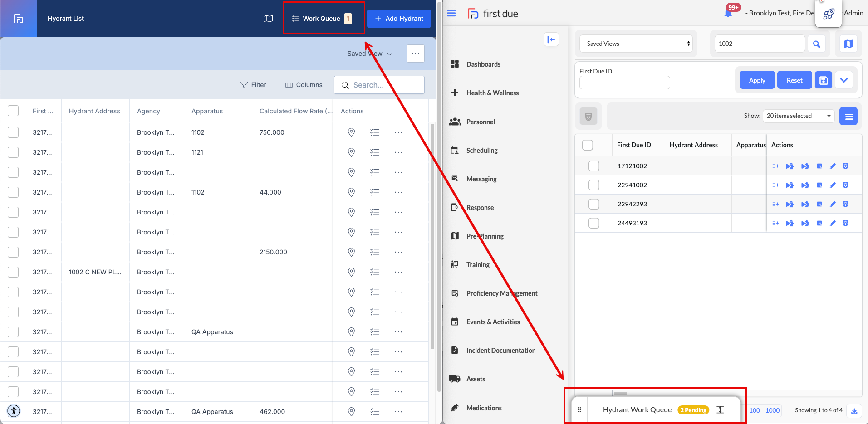The width and height of the screenshot is (868, 424).
Task: Expand the 20 items selected dropdown
Action: coord(798,116)
